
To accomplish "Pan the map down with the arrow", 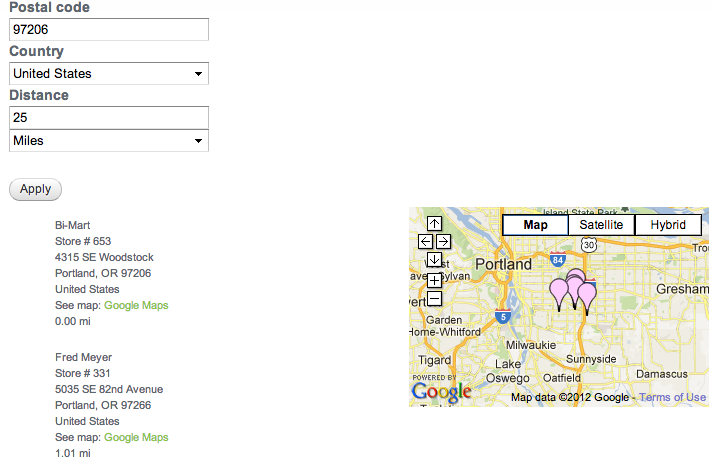I will point(434,260).
